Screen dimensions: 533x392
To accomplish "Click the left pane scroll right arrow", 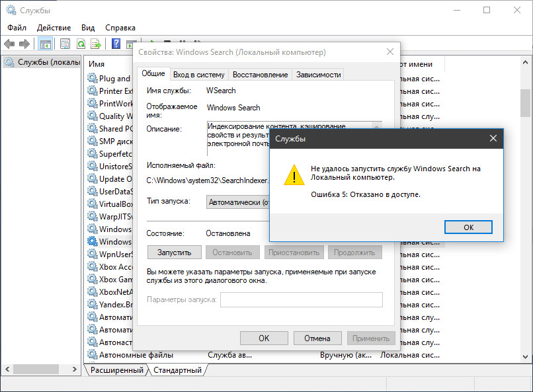I will coord(75,370).
